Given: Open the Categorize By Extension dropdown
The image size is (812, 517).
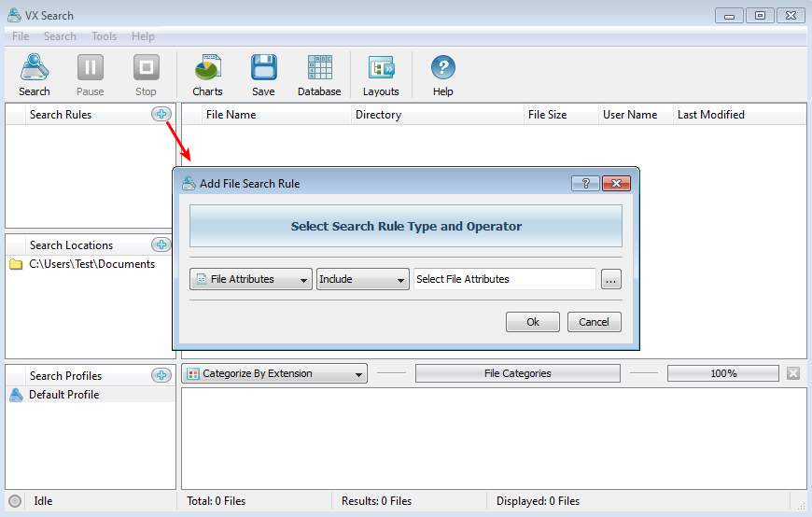Looking at the screenshot, I should [x=274, y=373].
